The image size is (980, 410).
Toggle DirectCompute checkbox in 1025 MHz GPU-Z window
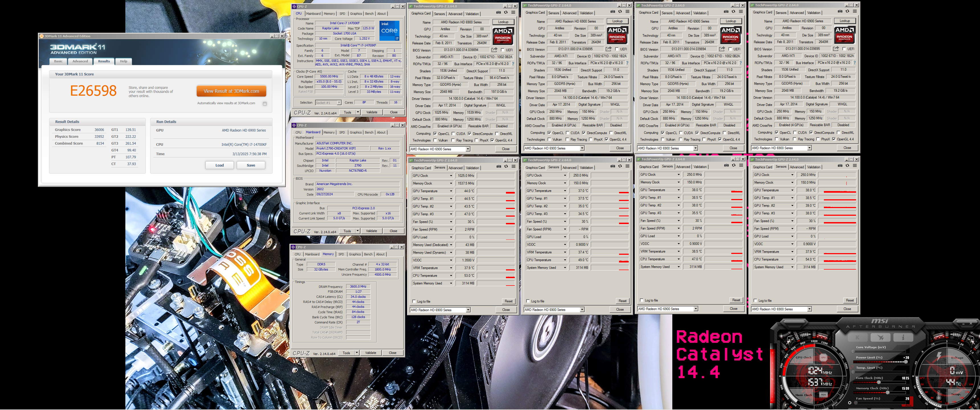point(470,134)
